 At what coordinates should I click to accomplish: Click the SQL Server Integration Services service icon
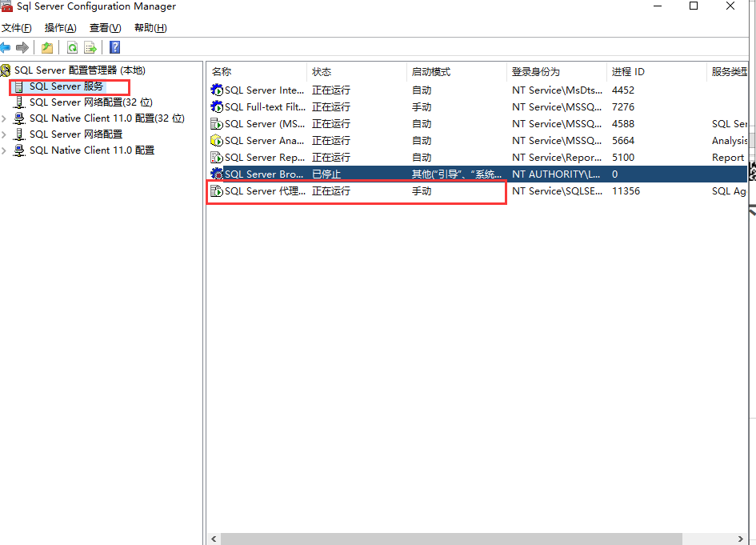(x=218, y=90)
